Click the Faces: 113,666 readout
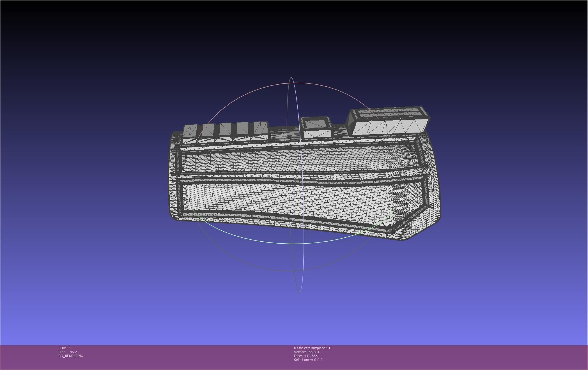 (x=306, y=356)
